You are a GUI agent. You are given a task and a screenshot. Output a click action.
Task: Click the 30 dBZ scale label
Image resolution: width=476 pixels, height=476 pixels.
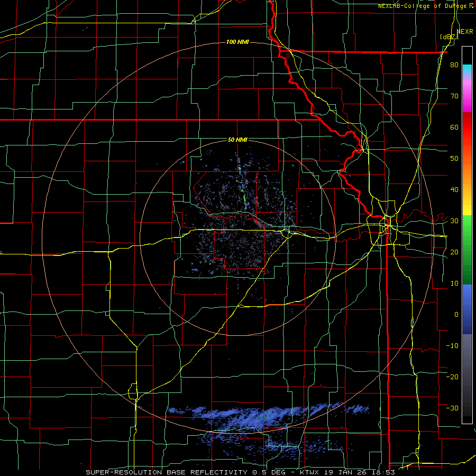coord(454,221)
